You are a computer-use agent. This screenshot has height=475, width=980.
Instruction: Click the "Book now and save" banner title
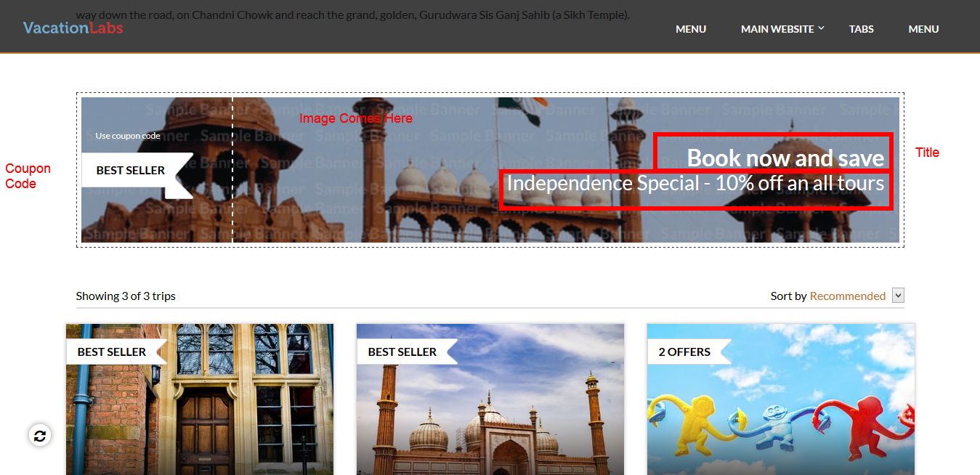[x=785, y=158]
